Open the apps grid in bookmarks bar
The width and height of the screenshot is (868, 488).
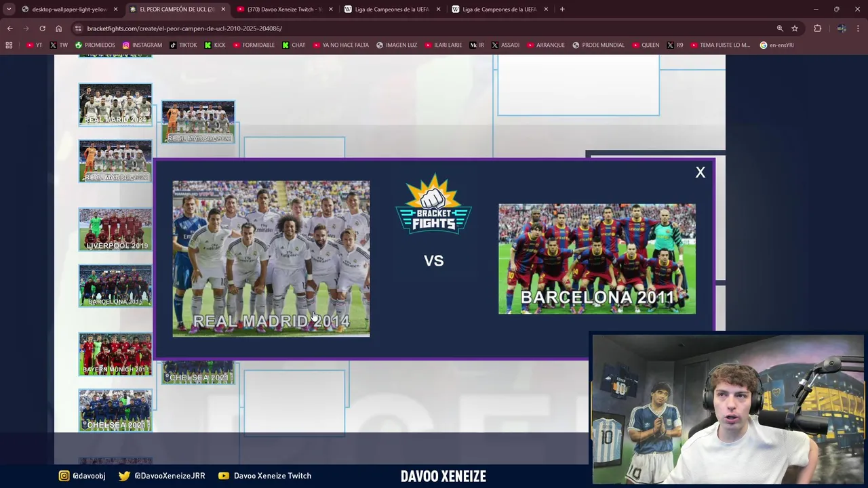(x=9, y=45)
